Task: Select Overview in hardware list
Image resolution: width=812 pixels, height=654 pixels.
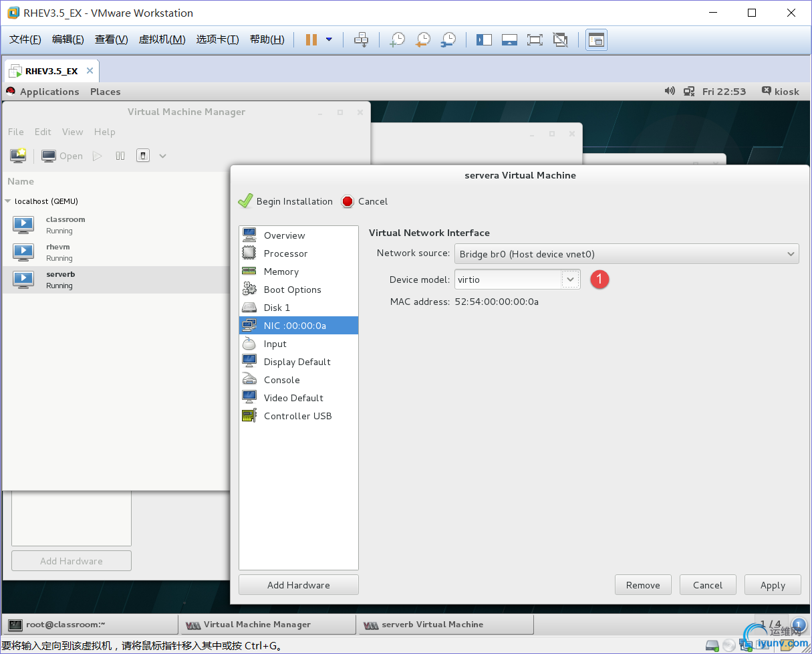Action: [x=299, y=235]
